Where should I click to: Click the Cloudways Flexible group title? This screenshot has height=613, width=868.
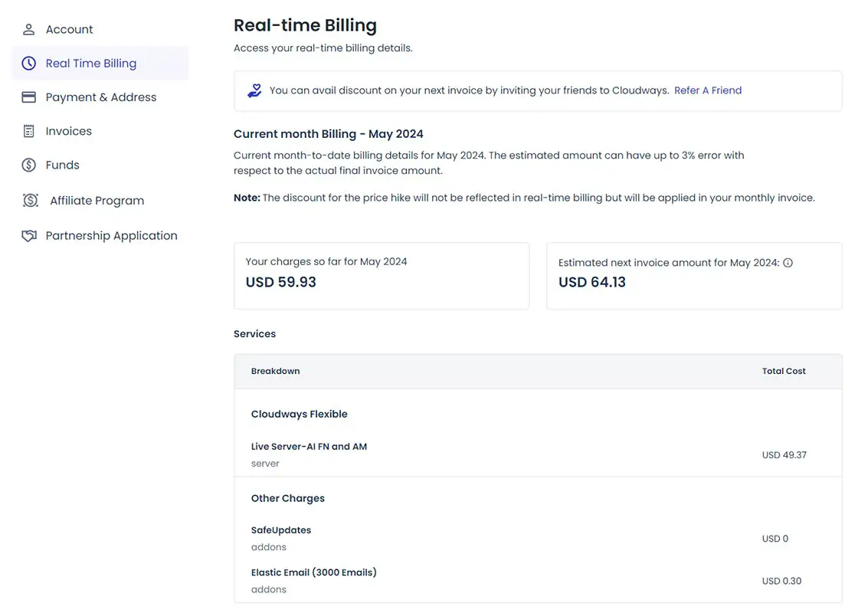[299, 415]
